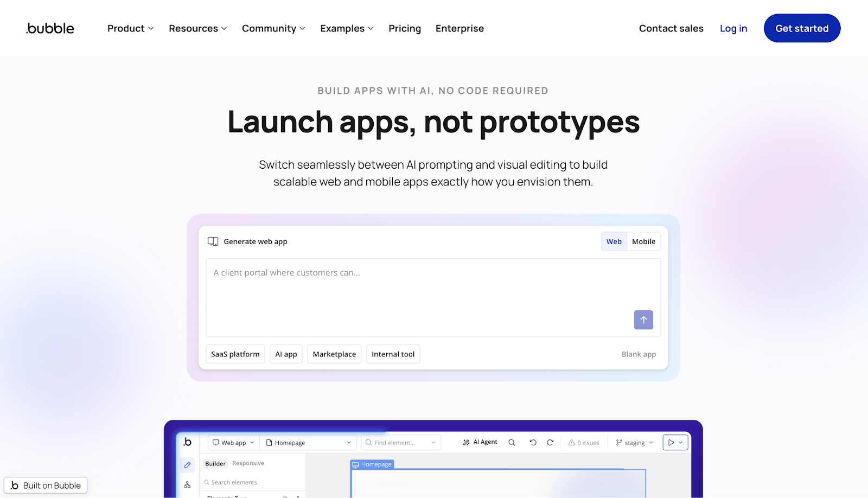Click the bubble logo in the header
868x498 pixels.
(50, 28)
